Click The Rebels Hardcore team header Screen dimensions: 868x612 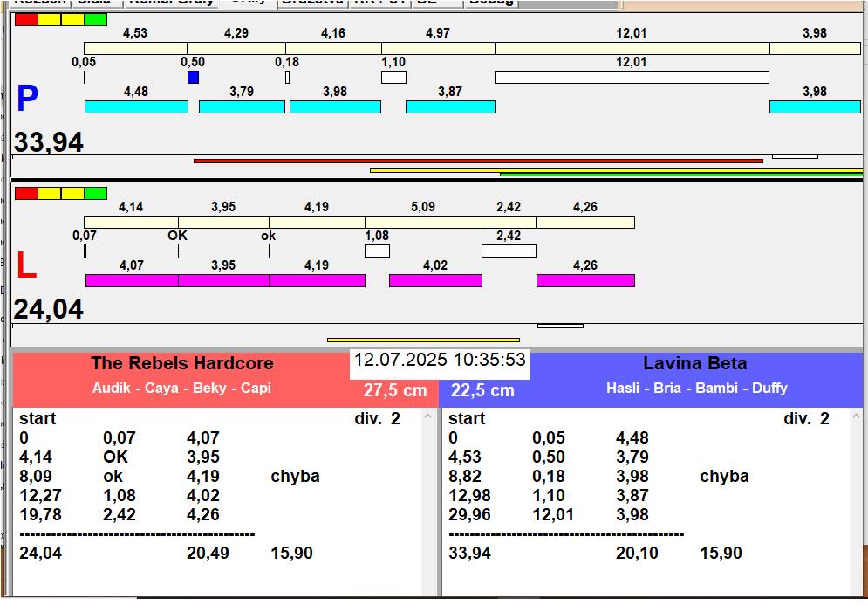tap(181, 364)
